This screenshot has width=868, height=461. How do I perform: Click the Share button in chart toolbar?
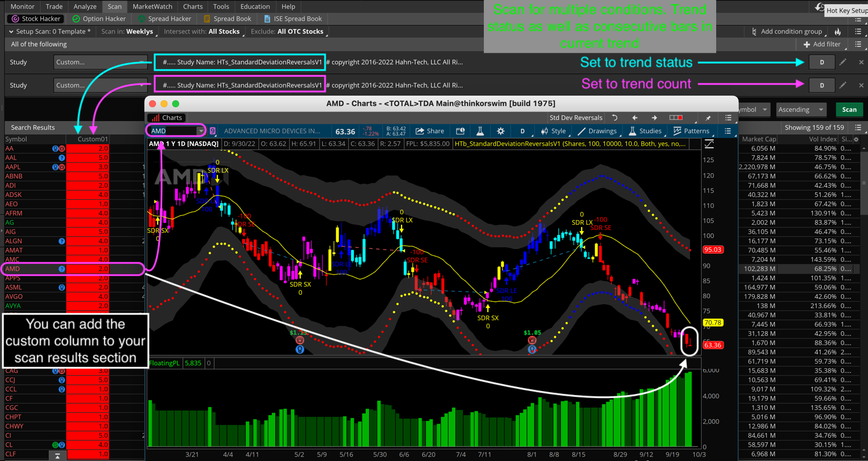click(430, 131)
